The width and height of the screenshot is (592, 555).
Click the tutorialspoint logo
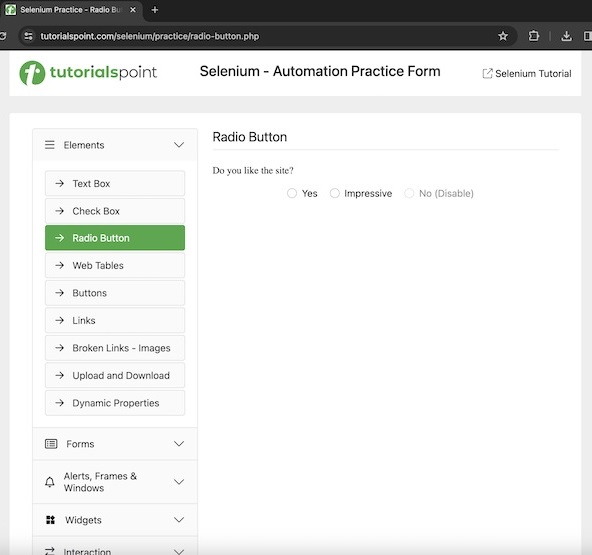tap(88, 72)
